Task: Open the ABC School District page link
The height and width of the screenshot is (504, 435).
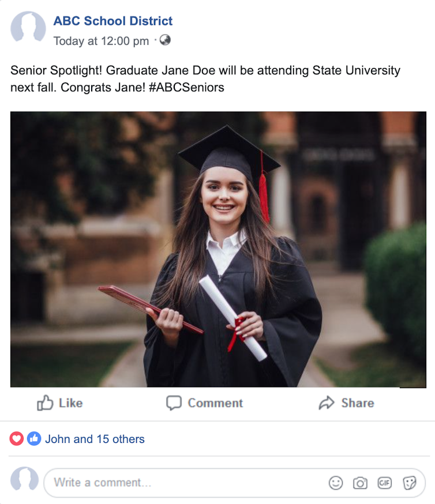Action: coord(113,21)
